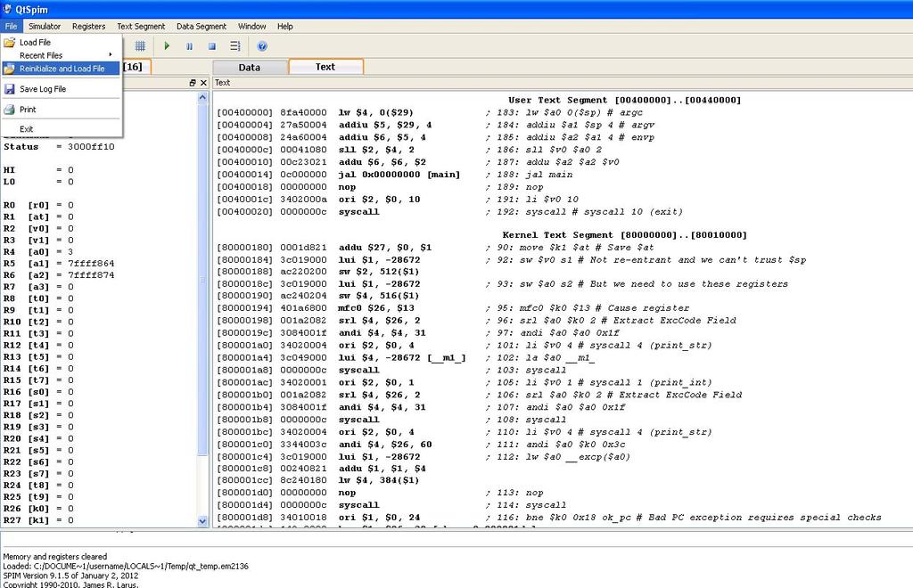
Task: Pause execution using the pause toolbar icon
Action: coord(189,46)
